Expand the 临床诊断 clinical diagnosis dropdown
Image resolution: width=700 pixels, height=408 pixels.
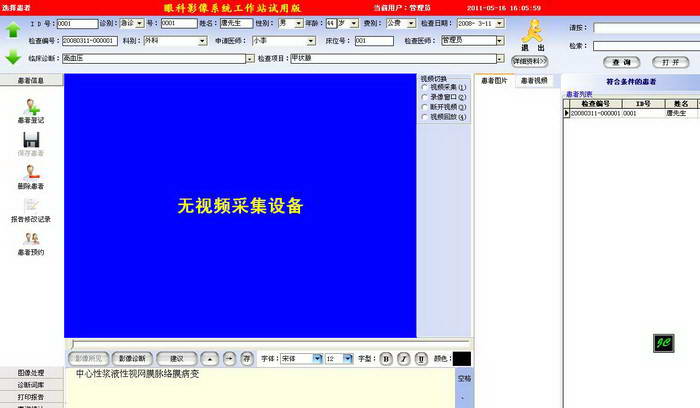[250, 58]
